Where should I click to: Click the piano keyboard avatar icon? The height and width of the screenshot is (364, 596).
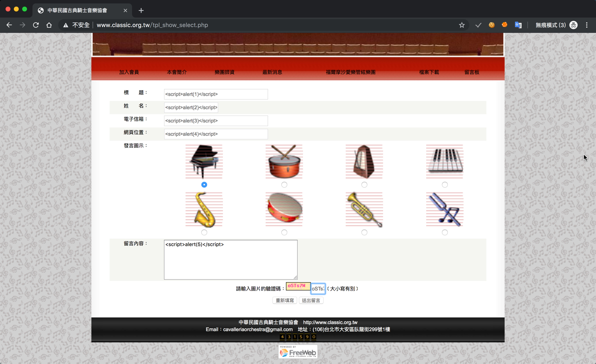pyautogui.click(x=445, y=162)
